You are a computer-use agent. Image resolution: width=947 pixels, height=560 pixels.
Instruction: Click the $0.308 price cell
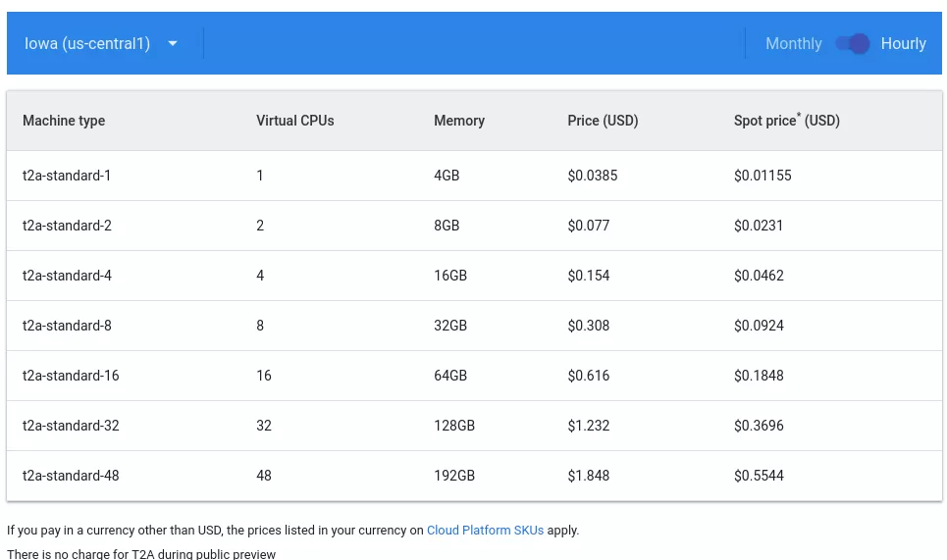588,326
